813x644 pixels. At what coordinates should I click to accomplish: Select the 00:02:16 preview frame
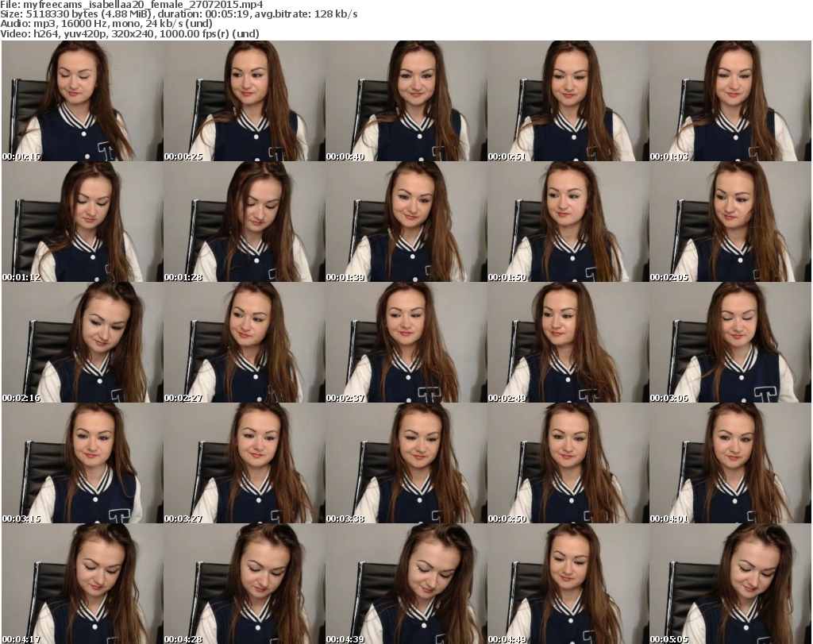pyautogui.click(x=83, y=342)
